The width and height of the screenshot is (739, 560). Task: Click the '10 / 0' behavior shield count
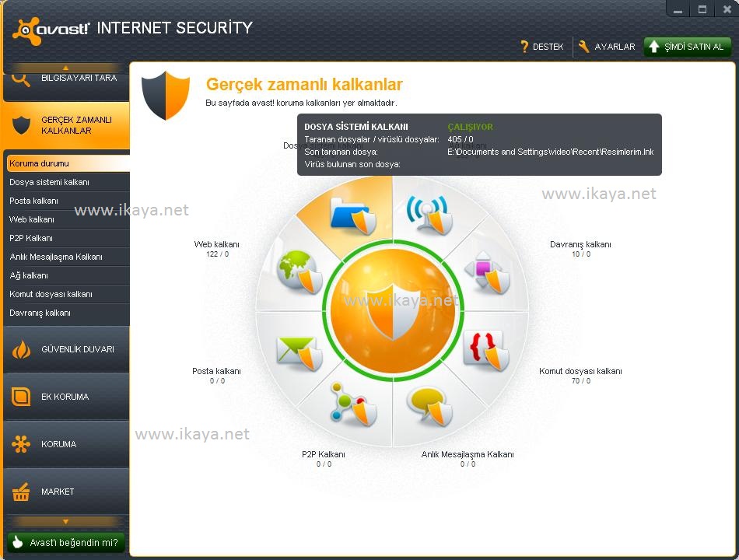580,254
